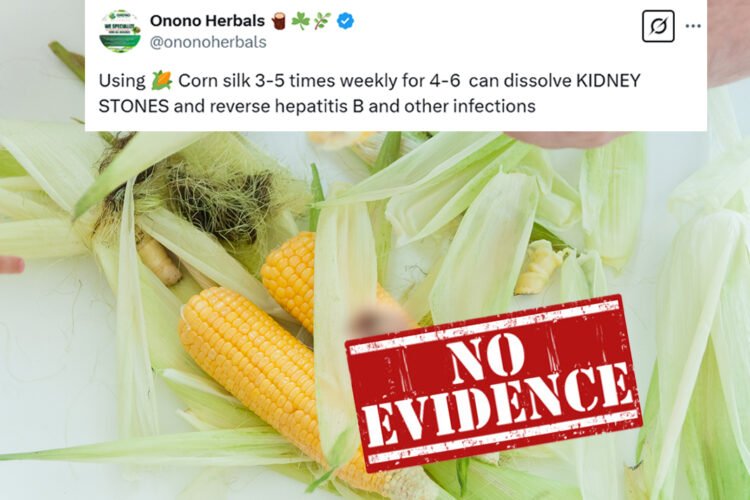
Task: Click the Onono Herbals profile avatar
Action: (x=120, y=30)
